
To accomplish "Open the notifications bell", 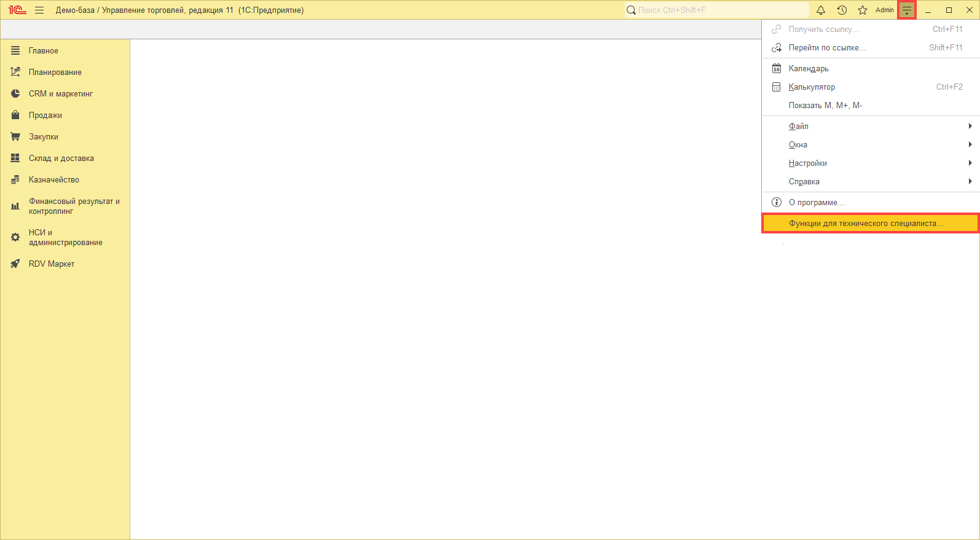I will [x=821, y=10].
